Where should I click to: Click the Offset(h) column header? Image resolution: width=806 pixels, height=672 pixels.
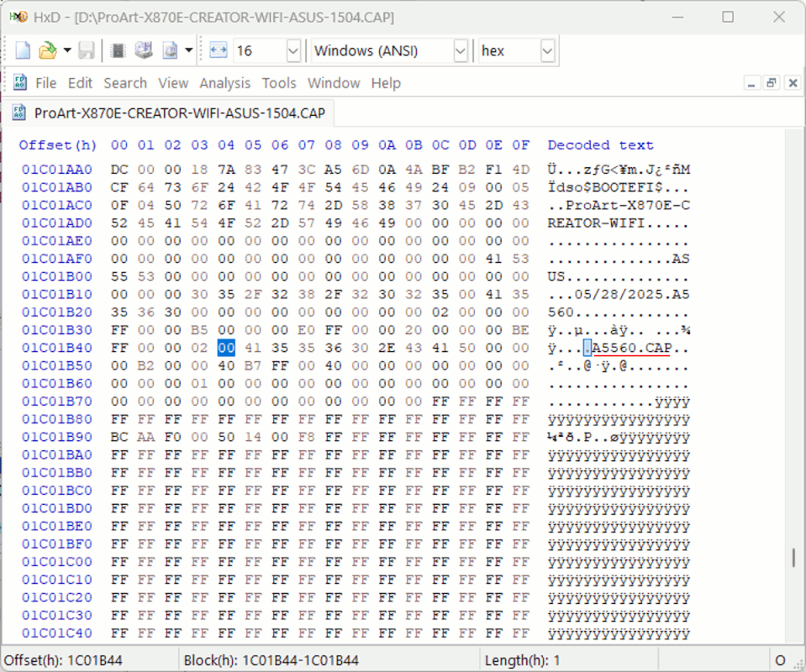(x=57, y=144)
